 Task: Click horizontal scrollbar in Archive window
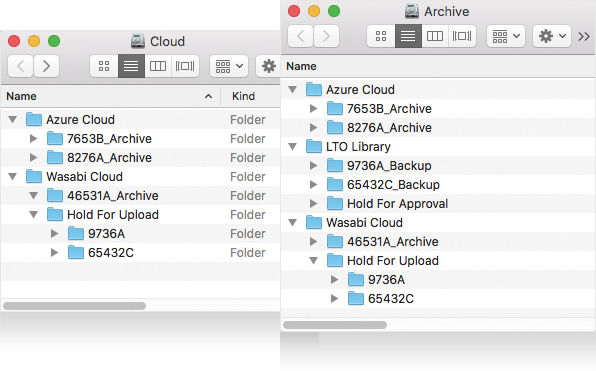pyautogui.click(x=335, y=325)
